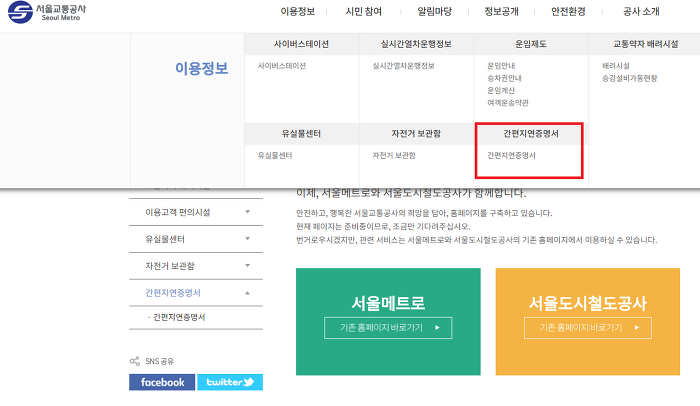The height and width of the screenshot is (406, 700).
Task: Open the 사이버스테이션 sub-link under its heading
Action: click(x=282, y=66)
